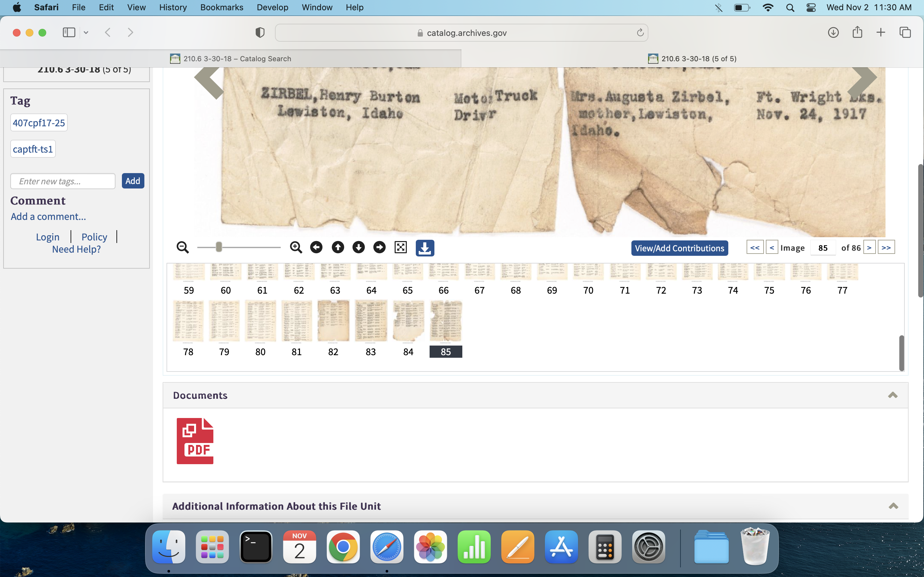
Task: Click the Add tag button
Action: click(x=133, y=181)
